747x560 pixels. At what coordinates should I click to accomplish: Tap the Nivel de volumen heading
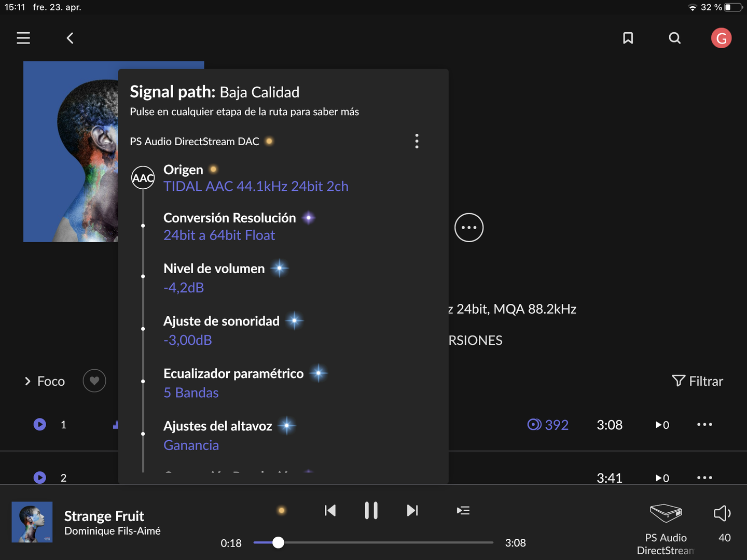214,269
